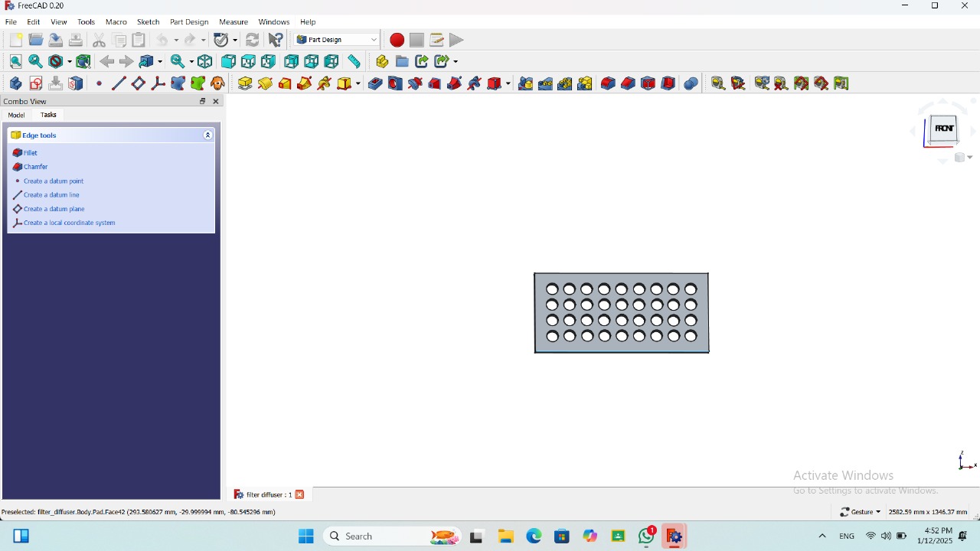Viewport: 980px width, 551px height.
Task: Click the Shape binder icon
Action: click(178, 83)
